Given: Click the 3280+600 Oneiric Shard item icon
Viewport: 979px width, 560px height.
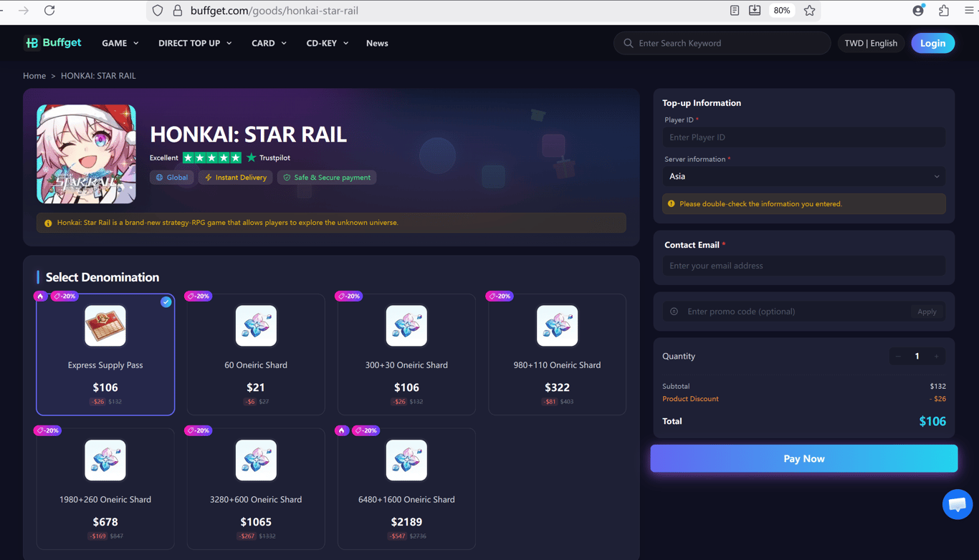Looking at the screenshot, I should pos(256,460).
